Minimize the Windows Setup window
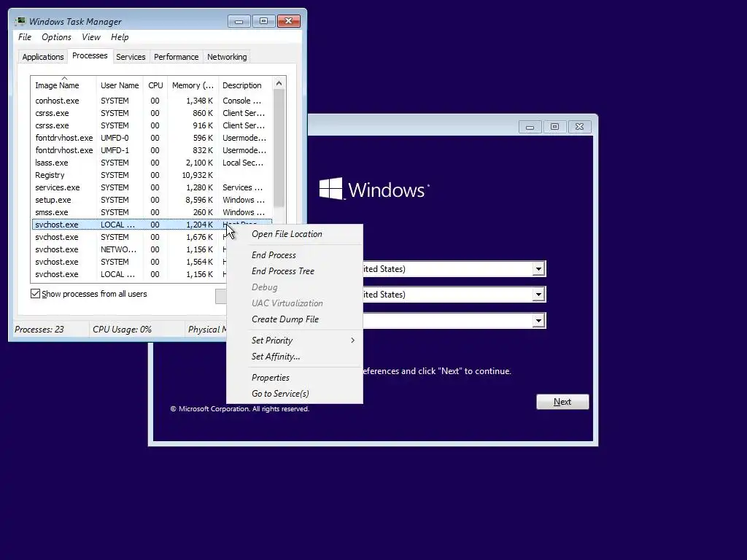The image size is (747, 560). [x=530, y=127]
